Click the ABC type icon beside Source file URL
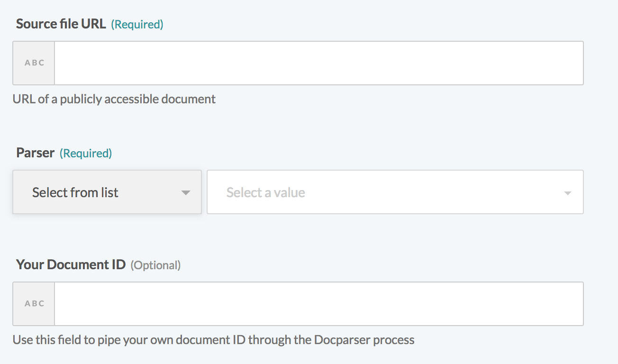This screenshot has width=618, height=364. tap(34, 63)
